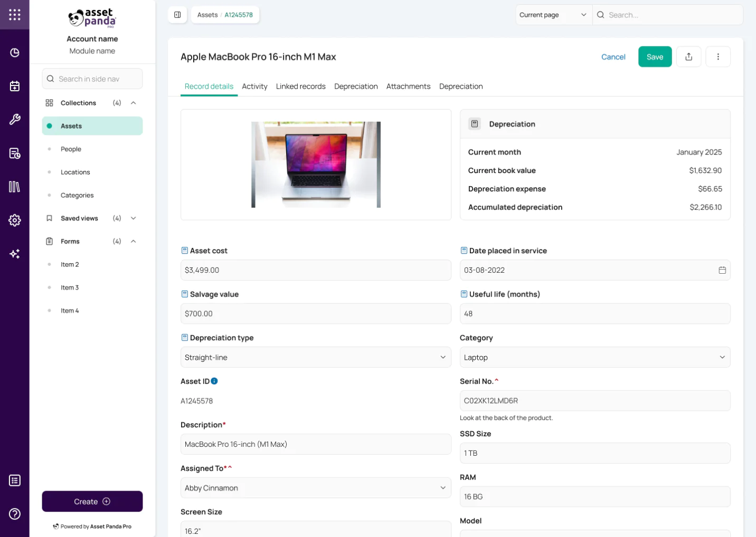Open the last Depreciation tab after Attachments
Screen dimensions: 756x537
(461, 87)
